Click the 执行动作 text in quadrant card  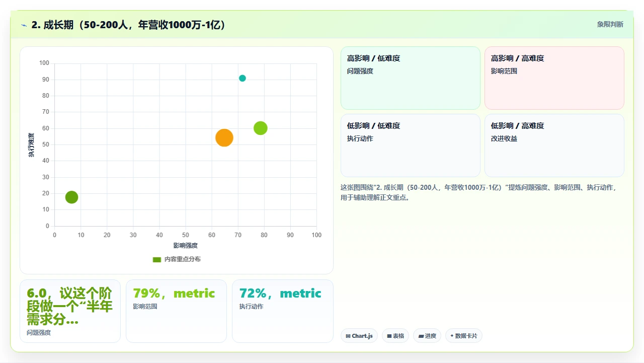360,138
